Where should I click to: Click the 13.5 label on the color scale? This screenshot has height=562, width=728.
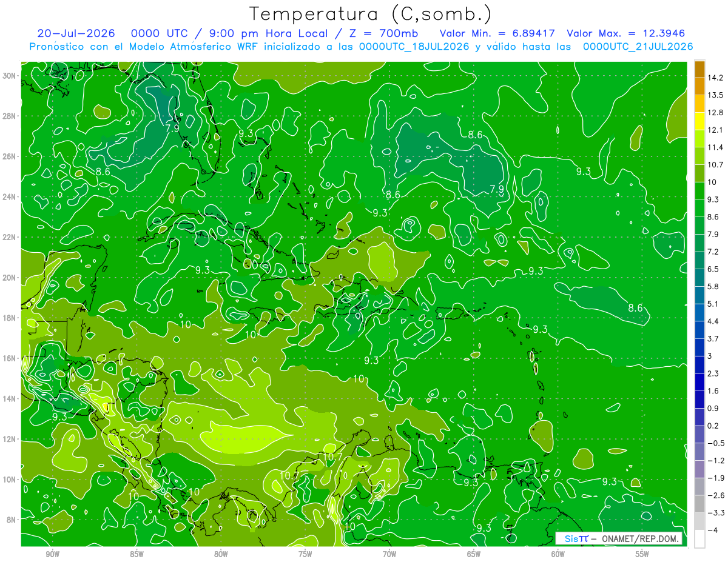tap(715, 95)
